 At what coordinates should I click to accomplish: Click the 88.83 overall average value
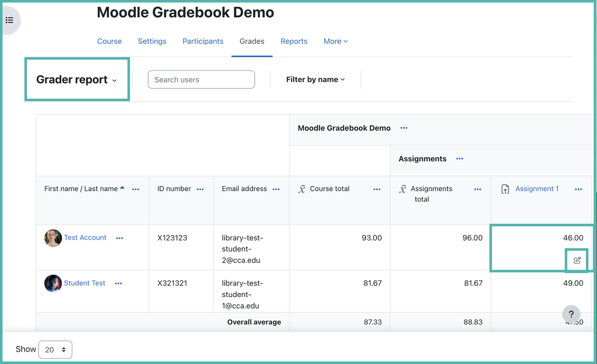(473, 322)
